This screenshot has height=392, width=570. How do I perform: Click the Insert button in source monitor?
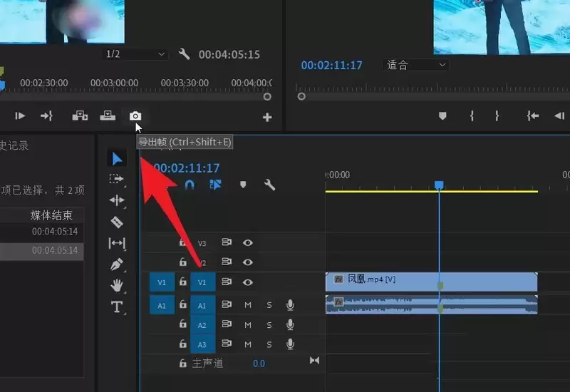coord(80,116)
